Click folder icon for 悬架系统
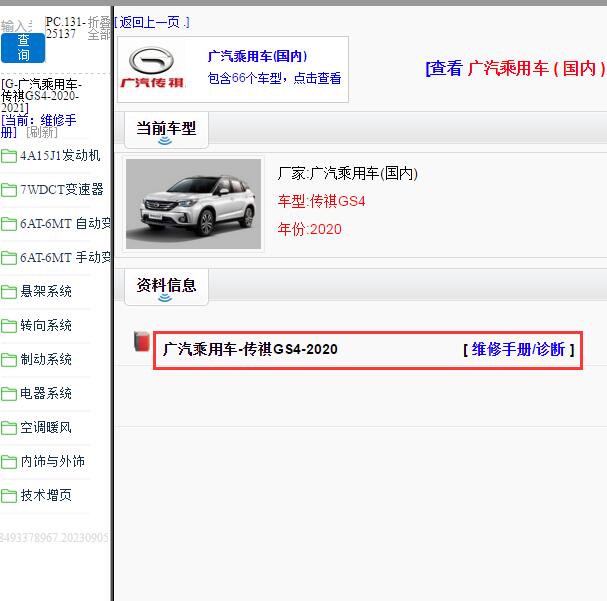Viewport: 607px width, 601px height. point(9,292)
